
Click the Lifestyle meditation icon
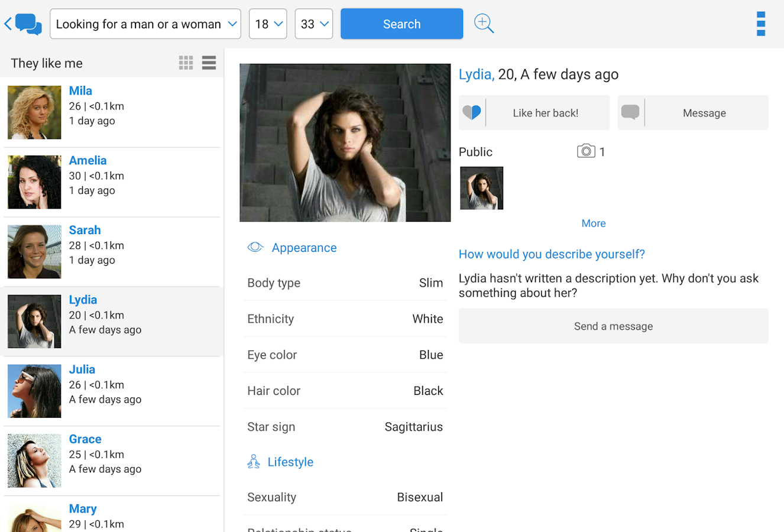(x=254, y=462)
